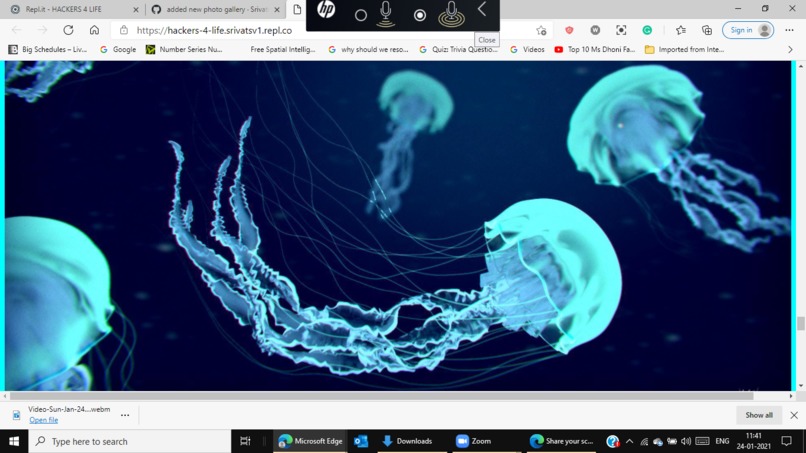Open the Get Help tray icon
The height and width of the screenshot is (453, 806).
tap(612, 441)
